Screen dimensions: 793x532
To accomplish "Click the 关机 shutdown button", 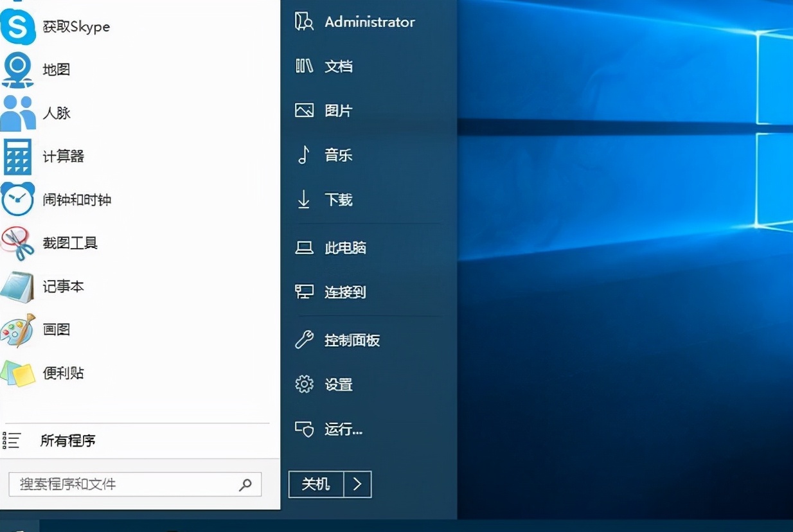I will click(x=316, y=484).
